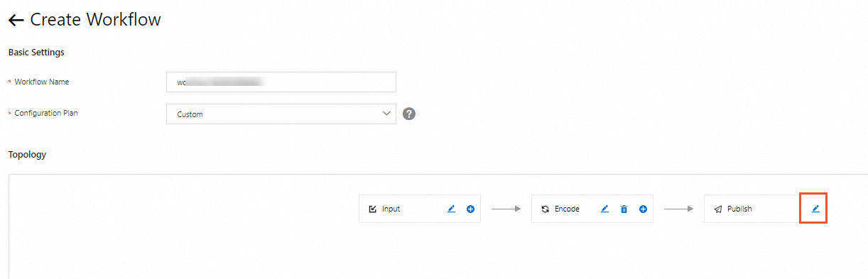868x279 pixels.
Task: Go back using the left arrow
Action: tap(16, 21)
